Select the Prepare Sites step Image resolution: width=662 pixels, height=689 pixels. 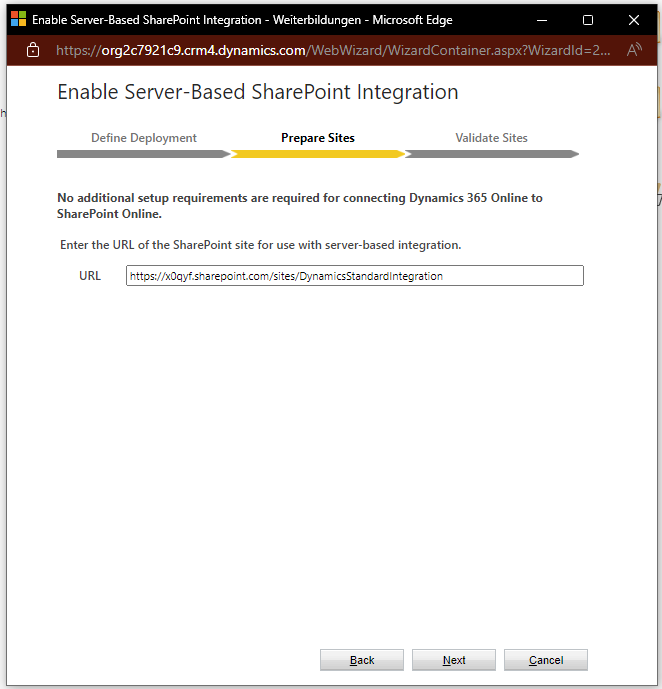[x=318, y=138]
